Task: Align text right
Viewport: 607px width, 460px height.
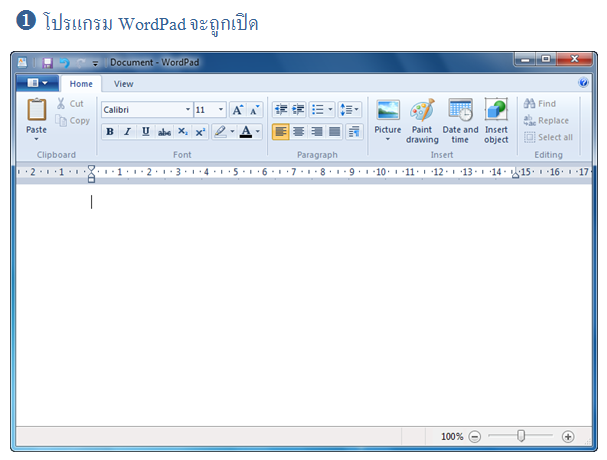Action: click(317, 132)
